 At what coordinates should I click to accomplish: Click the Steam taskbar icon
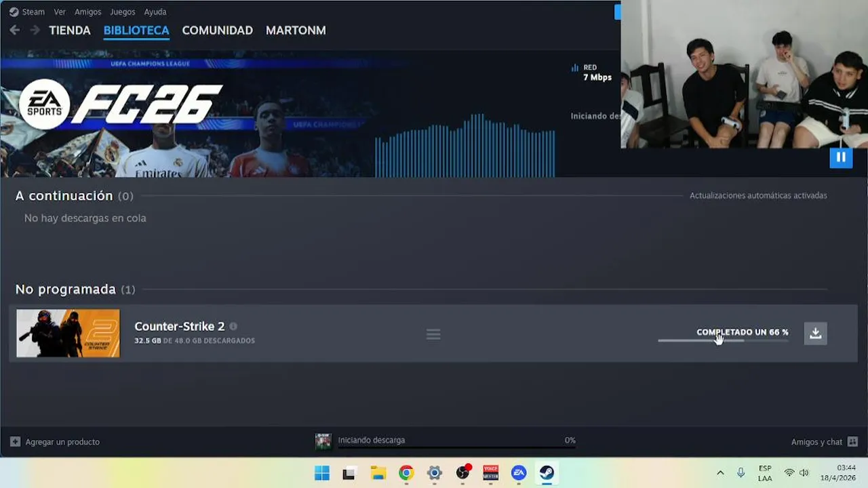547,473
